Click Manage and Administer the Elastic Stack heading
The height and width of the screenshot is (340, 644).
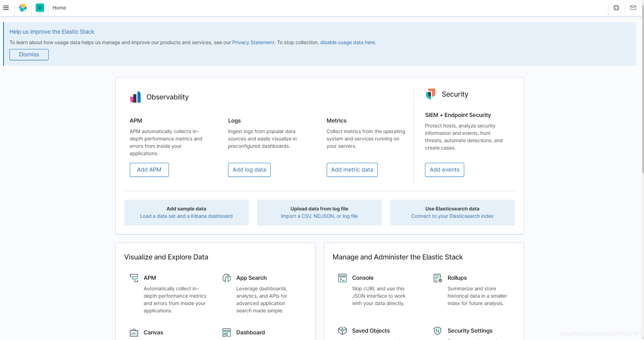[398, 257]
